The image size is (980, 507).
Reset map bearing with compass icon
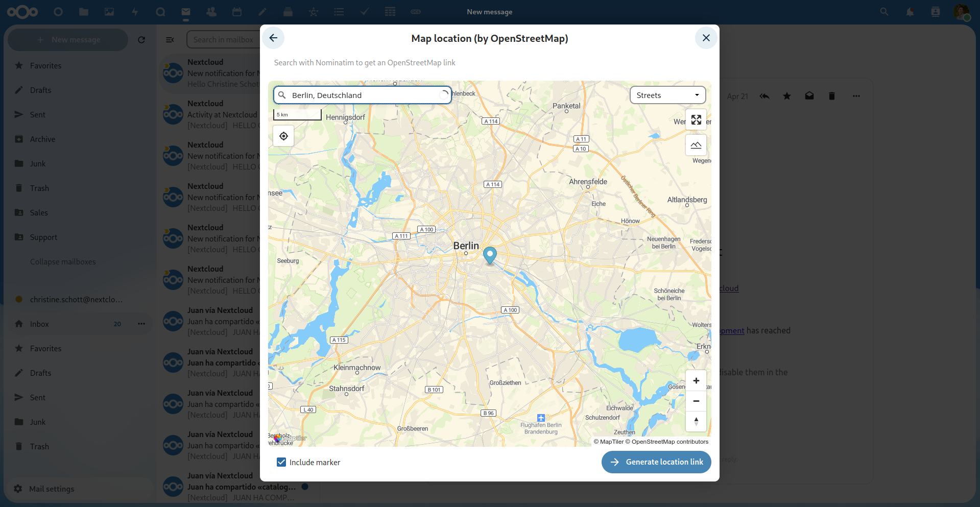click(696, 422)
